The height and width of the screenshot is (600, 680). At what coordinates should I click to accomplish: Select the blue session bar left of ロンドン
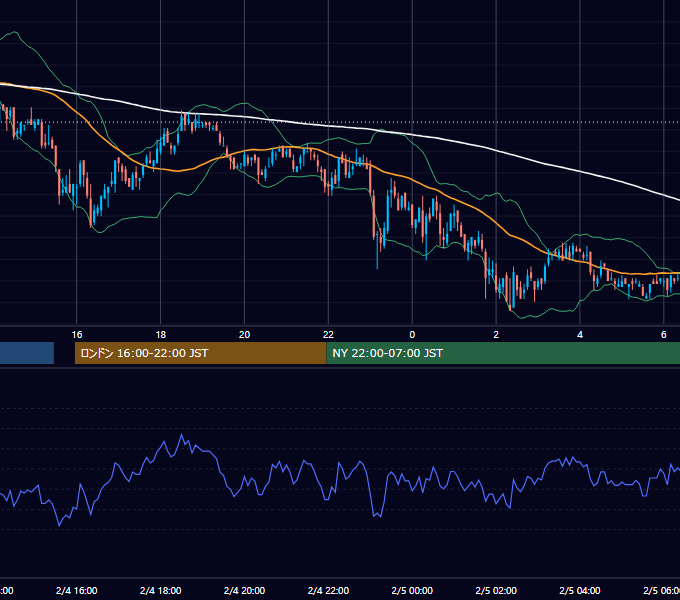pos(27,353)
